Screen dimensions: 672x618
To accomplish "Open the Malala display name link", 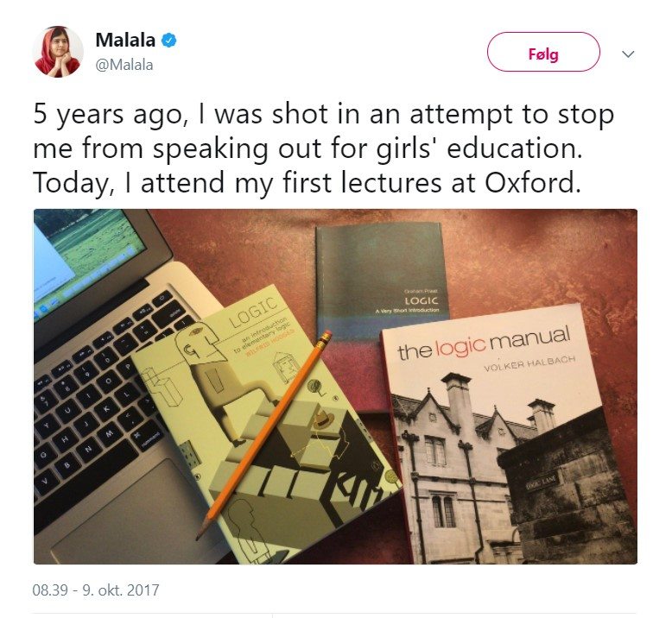I will [127, 41].
